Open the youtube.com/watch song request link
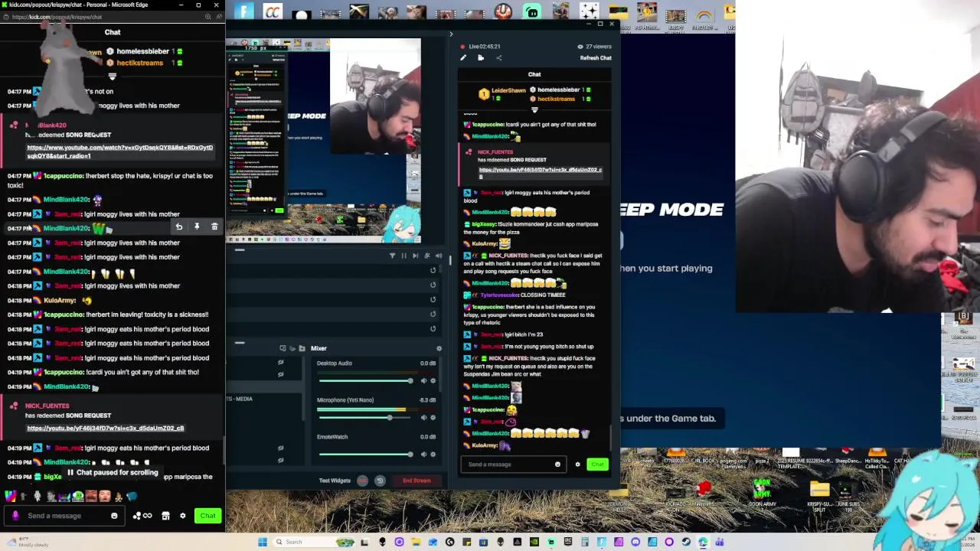Viewport: 980px width, 551px height. 120,152
